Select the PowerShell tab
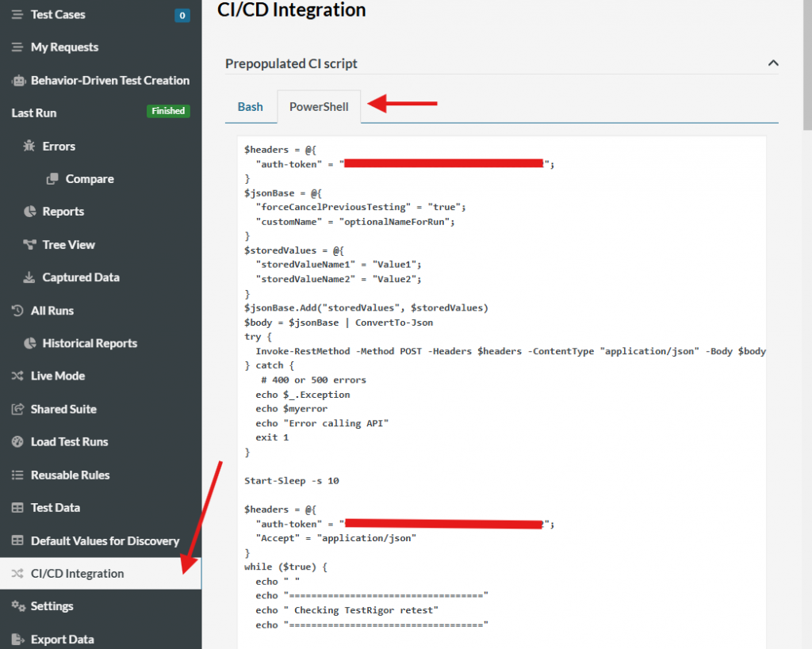812x649 pixels. click(319, 107)
